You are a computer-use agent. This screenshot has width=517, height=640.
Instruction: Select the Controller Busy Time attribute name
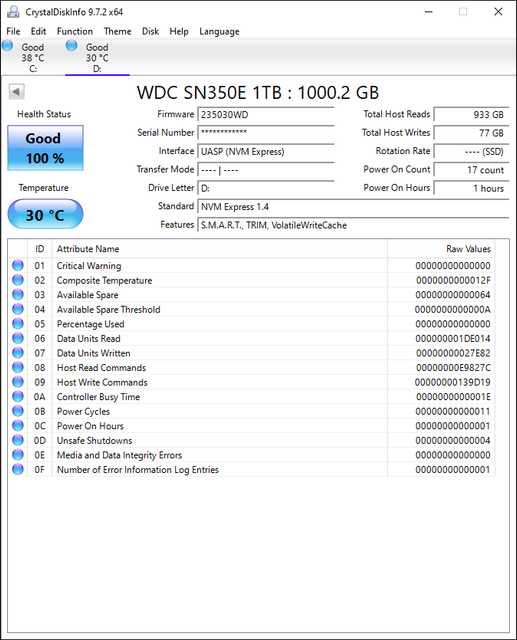pyautogui.click(x=98, y=397)
